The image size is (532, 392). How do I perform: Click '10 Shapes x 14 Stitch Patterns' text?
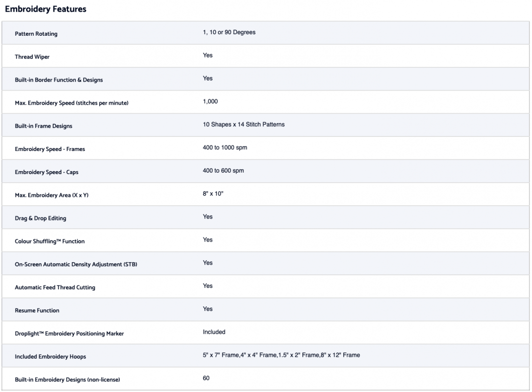point(244,124)
